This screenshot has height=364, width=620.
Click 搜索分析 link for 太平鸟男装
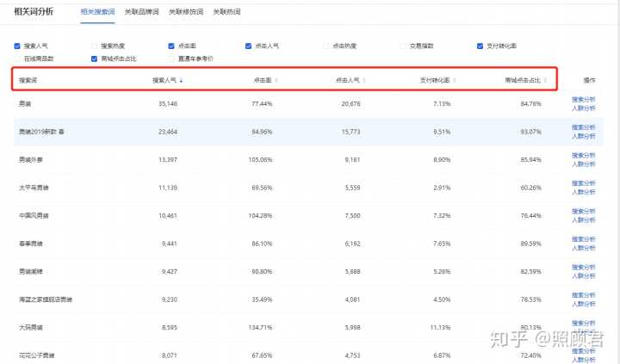click(583, 183)
